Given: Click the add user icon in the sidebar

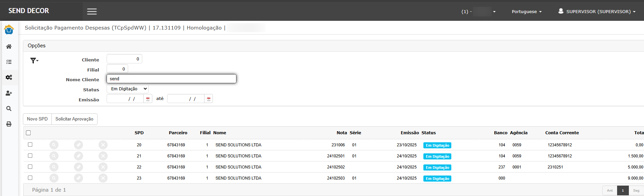Looking at the screenshot, I should point(9,93).
